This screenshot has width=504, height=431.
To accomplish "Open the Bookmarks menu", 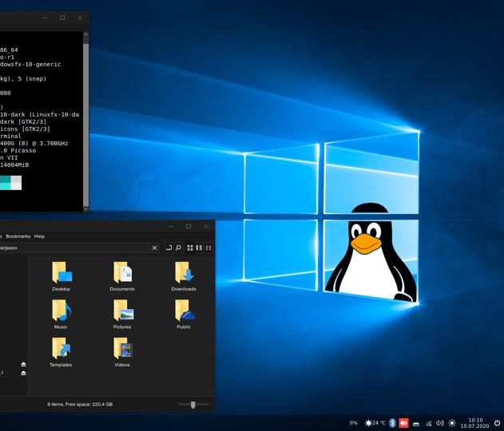I will pos(18,236).
